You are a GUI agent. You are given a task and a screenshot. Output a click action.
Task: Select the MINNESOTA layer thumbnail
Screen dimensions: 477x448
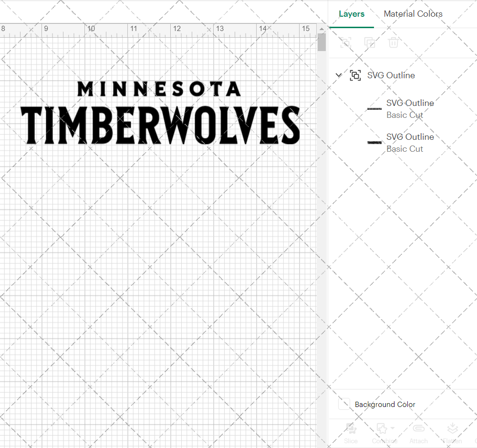click(x=374, y=109)
